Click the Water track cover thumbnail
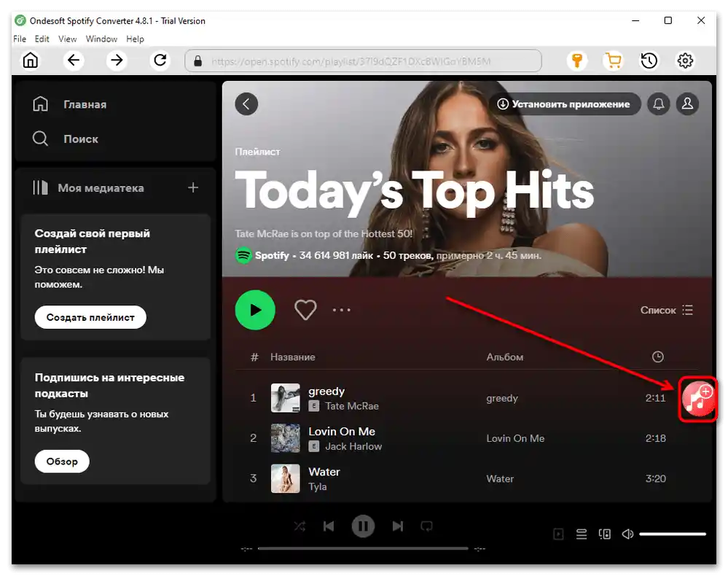 [x=286, y=478]
